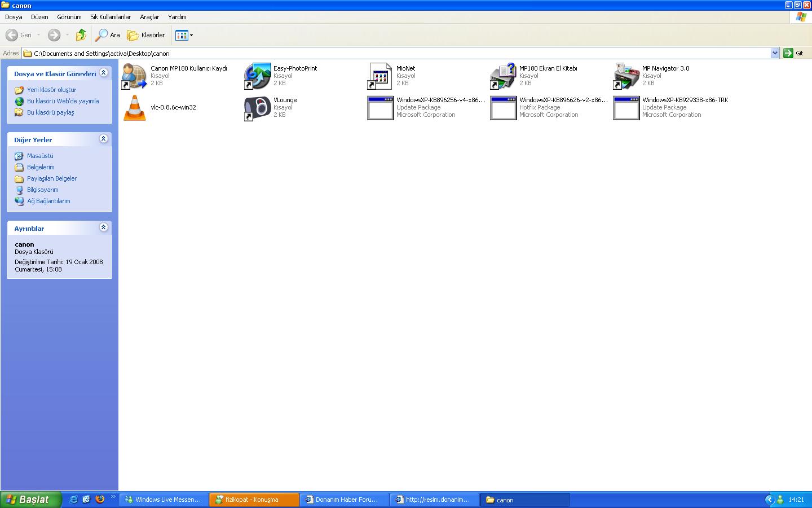The width and height of the screenshot is (812, 508).
Task: Open Ağ Bağlantılarım link
Action: (48, 201)
